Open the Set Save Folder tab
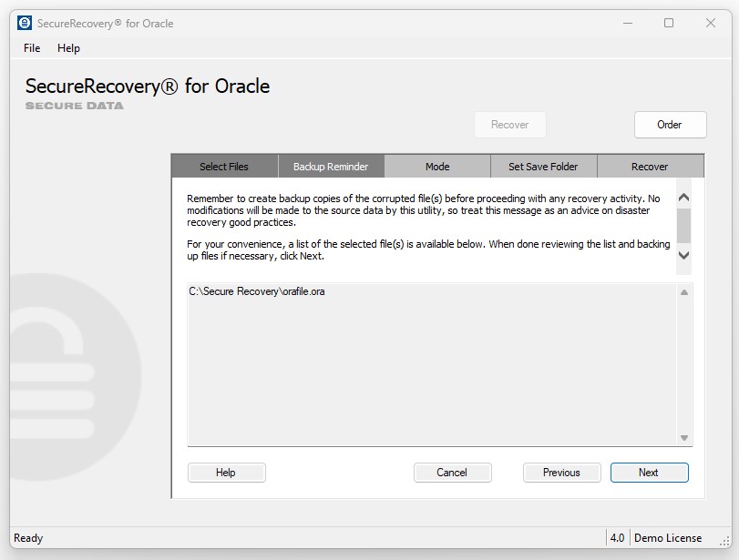The width and height of the screenshot is (739, 560). pos(543,167)
